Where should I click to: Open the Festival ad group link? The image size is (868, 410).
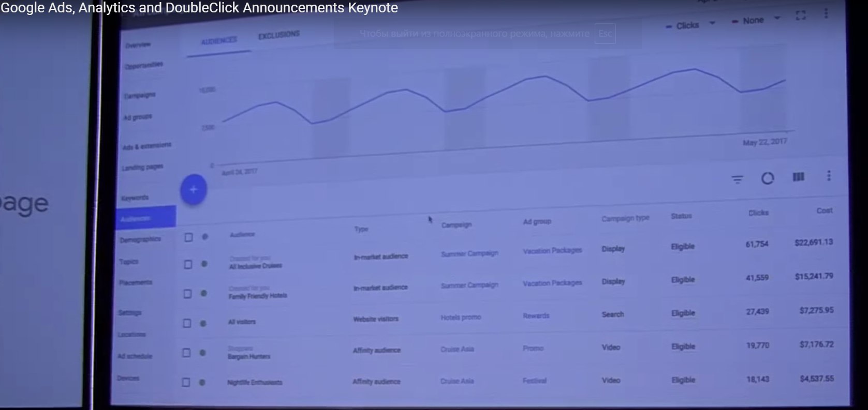point(535,381)
